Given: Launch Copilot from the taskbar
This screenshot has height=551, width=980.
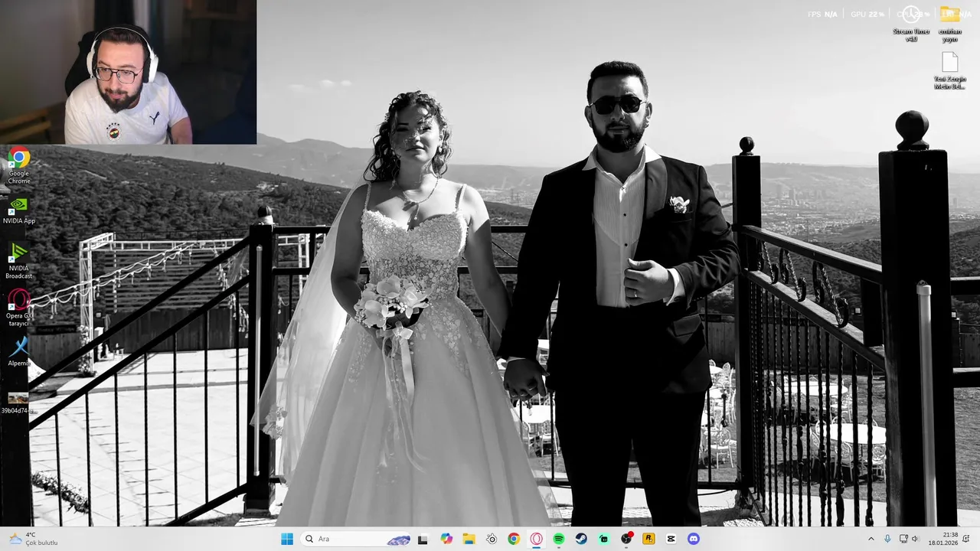Looking at the screenshot, I should pos(446,539).
